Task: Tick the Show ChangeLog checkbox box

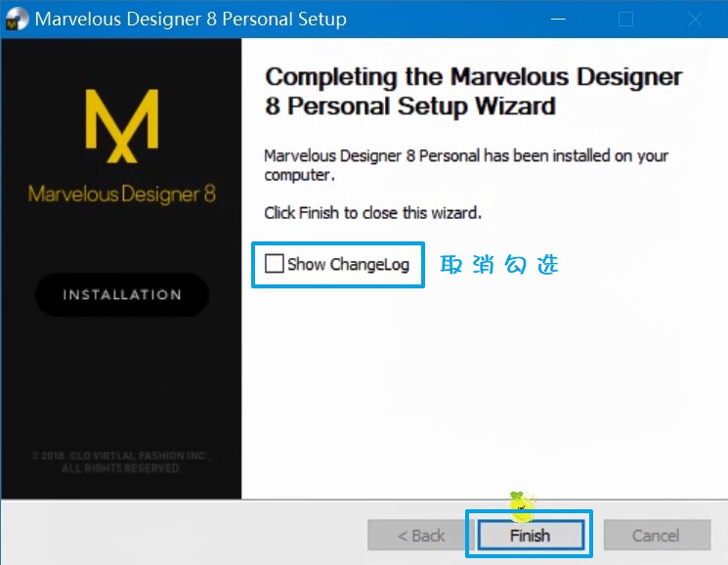Action: (274, 264)
